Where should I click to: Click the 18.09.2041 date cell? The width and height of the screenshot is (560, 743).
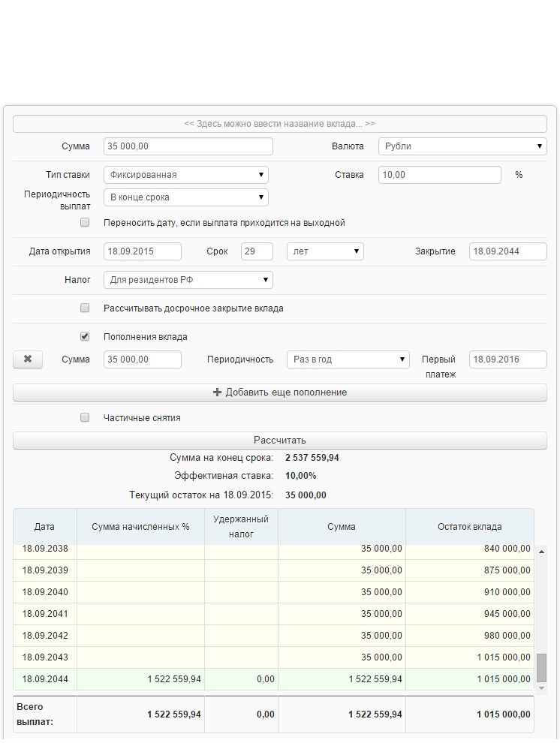click(x=45, y=614)
